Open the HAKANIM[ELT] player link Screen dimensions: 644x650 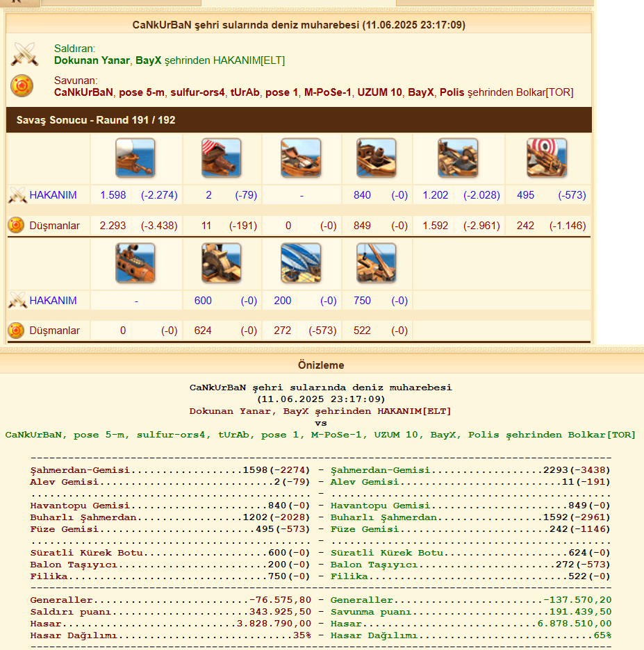[x=249, y=60]
